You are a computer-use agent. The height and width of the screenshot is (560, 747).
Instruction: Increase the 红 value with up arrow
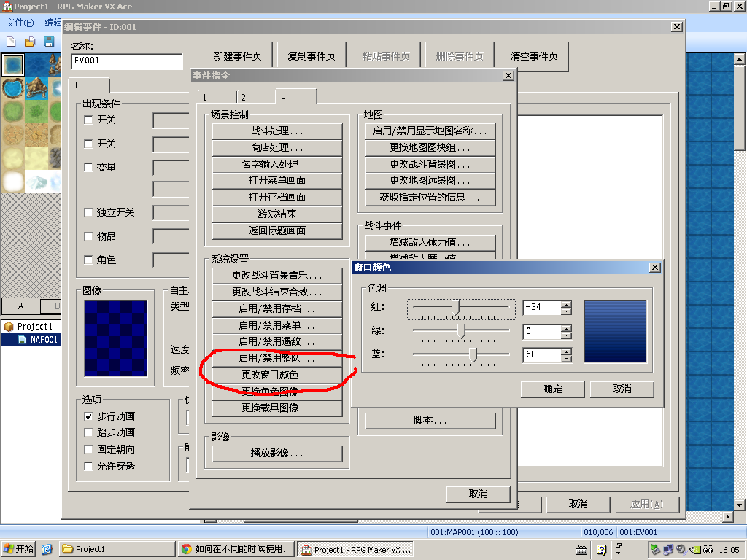pyautogui.click(x=566, y=304)
